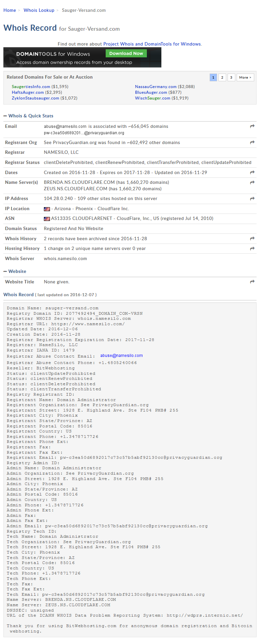Select 'Registrar Abuse Contact Phone' line
The height and width of the screenshot is (644, 264).
72,363
